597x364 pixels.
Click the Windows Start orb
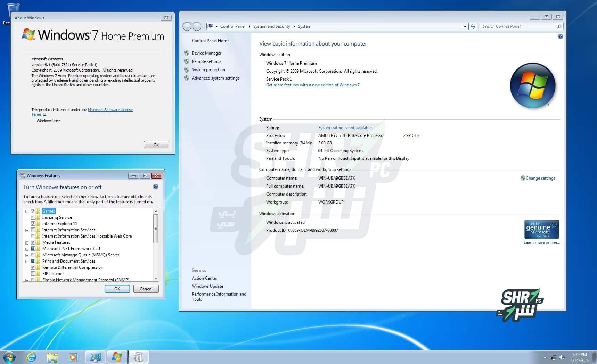coord(9,357)
